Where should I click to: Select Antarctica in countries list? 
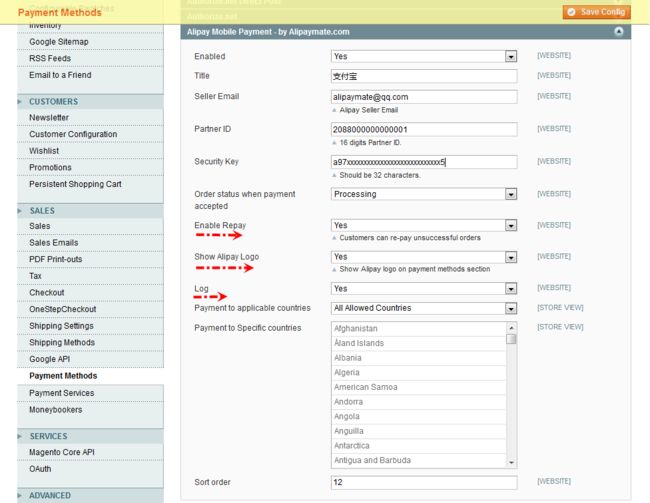[x=419, y=446]
